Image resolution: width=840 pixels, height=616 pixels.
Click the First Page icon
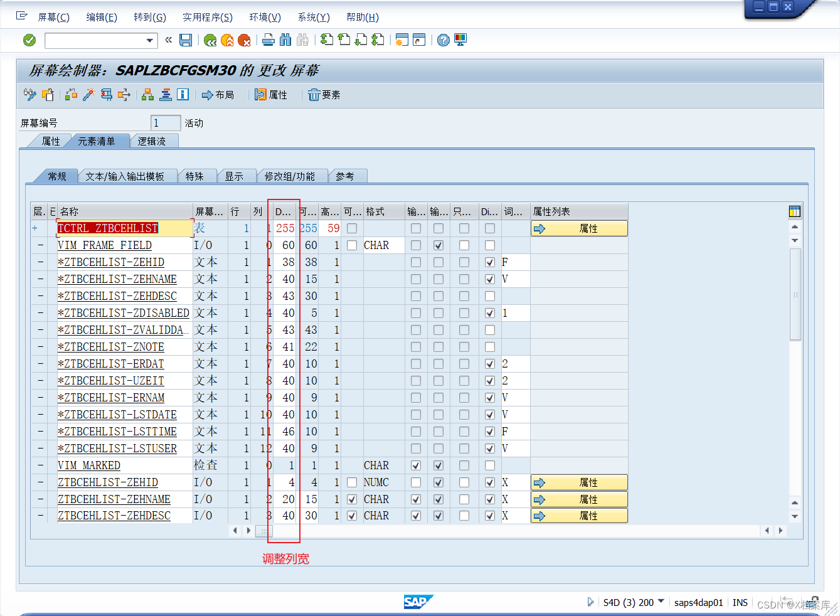(327, 40)
